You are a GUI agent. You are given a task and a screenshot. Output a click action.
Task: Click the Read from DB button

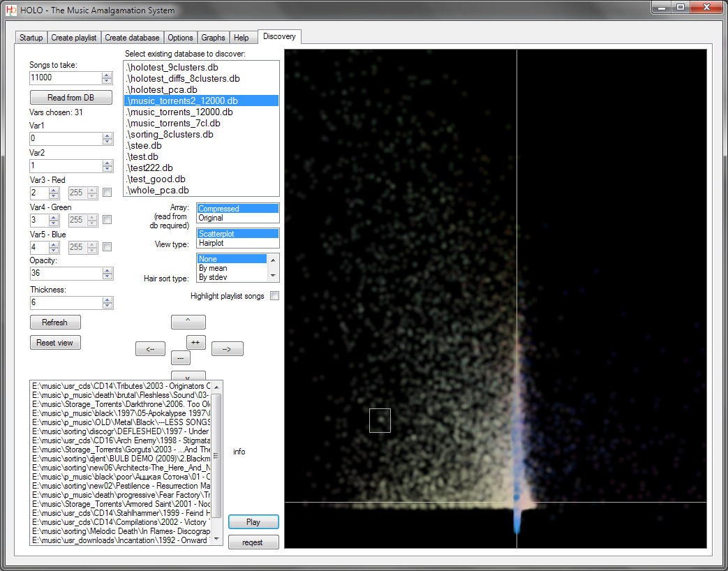coord(71,98)
